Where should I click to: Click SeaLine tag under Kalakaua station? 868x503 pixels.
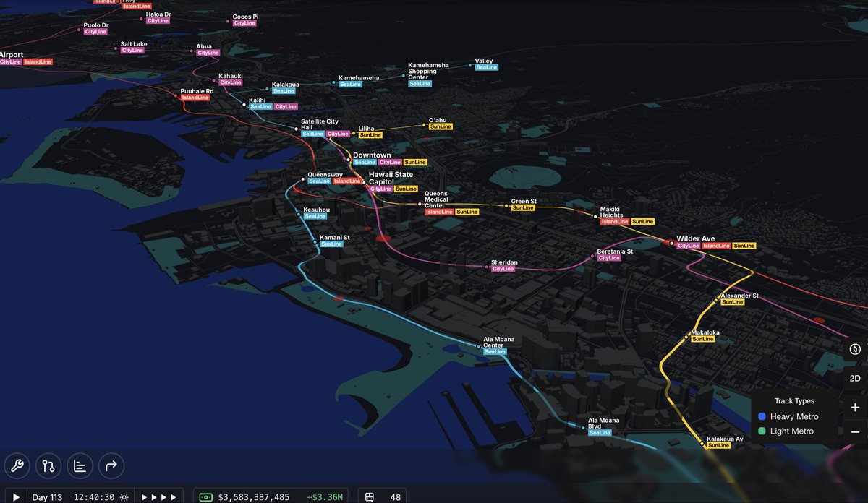tap(284, 91)
